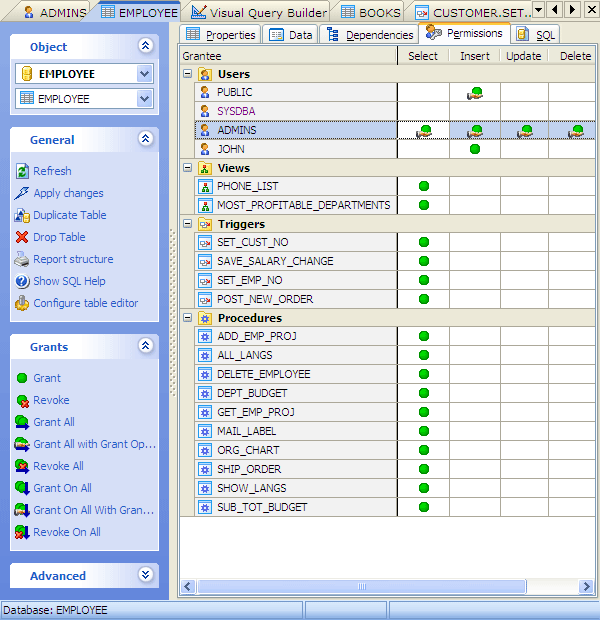Click the scroll right arrow of grid
The image size is (600, 620).
(x=586, y=586)
